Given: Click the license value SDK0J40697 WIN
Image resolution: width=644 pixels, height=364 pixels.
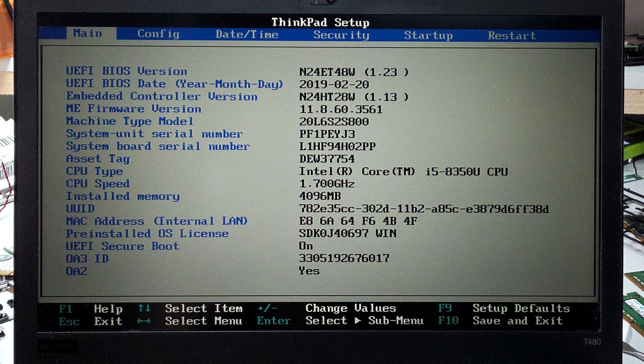Looking at the screenshot, I should (348, 233).
